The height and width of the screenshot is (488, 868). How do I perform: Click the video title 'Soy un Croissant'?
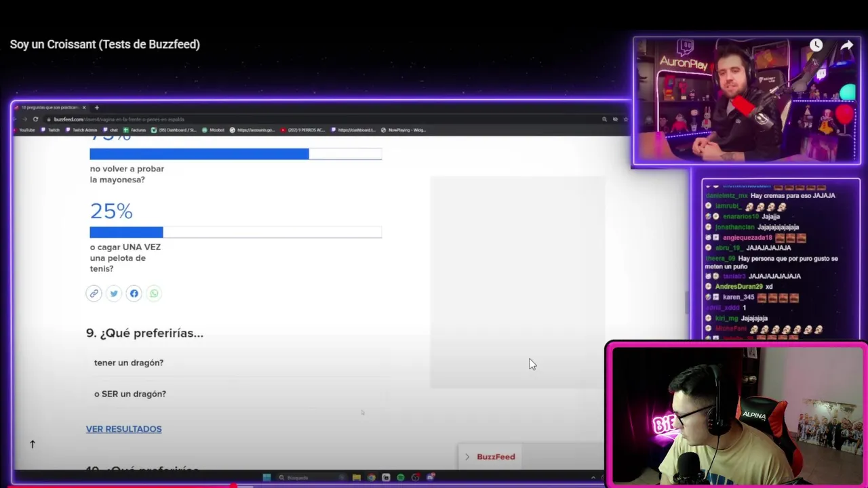pos(105,44)
